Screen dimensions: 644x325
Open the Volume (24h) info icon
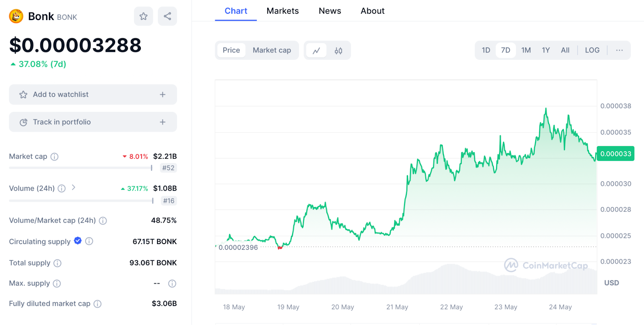(62, 188)
